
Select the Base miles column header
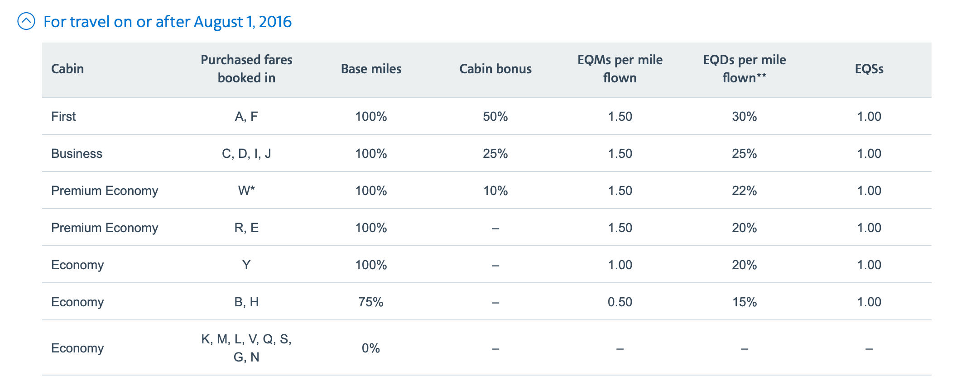[x=371, y=69]
